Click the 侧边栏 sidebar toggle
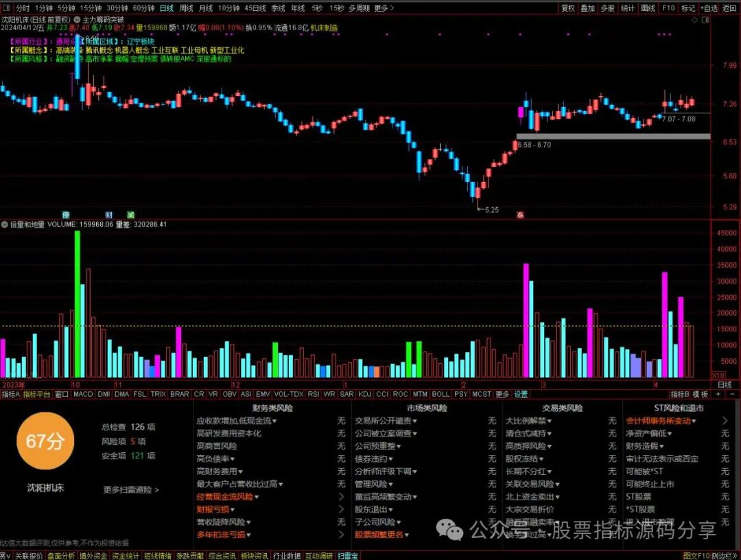 [724, 556]
